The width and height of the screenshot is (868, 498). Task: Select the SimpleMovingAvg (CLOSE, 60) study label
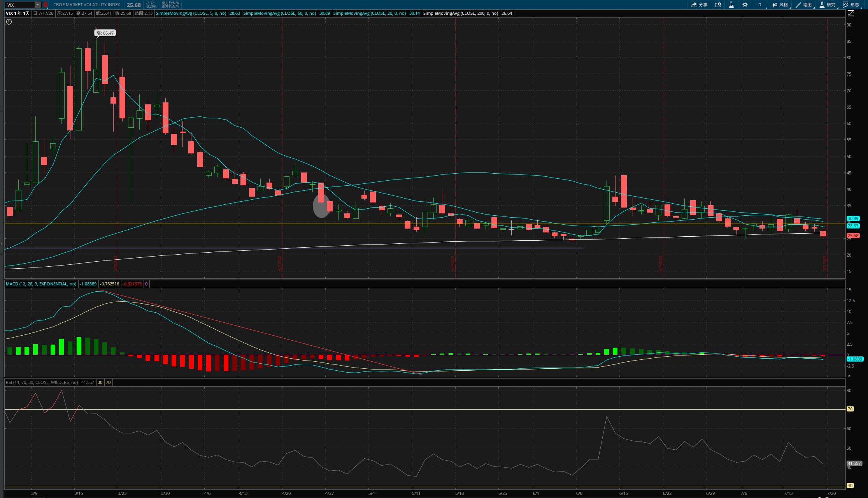click(x=280, y=13)
